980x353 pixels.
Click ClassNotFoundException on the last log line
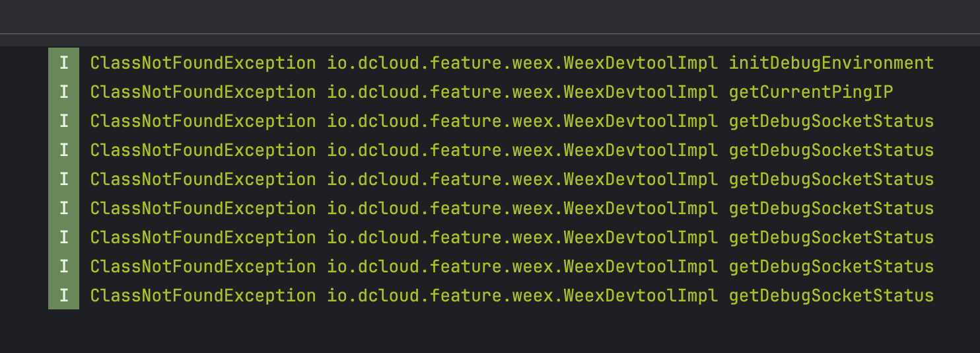tap(203, 295)
